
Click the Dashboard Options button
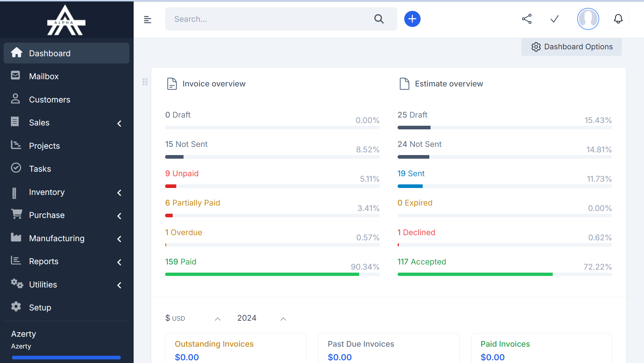[x=571, y=47]
